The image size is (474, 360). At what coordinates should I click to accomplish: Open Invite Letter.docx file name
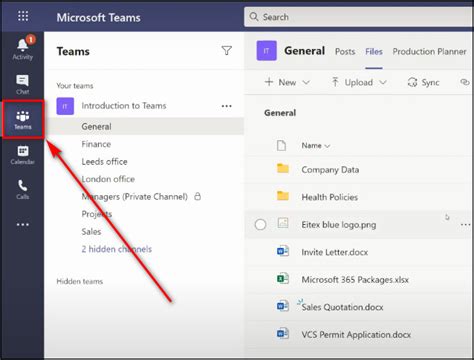point(334,252)
